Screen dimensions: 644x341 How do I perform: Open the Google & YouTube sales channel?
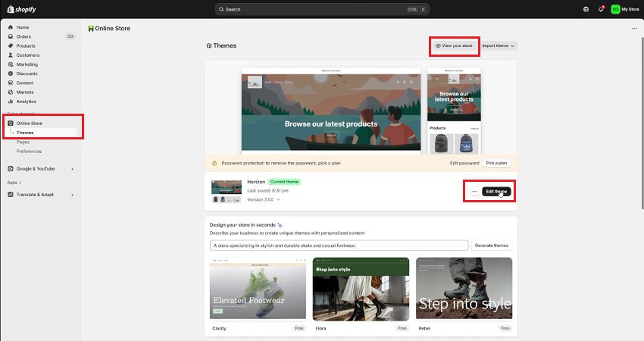tap(36, 169)
